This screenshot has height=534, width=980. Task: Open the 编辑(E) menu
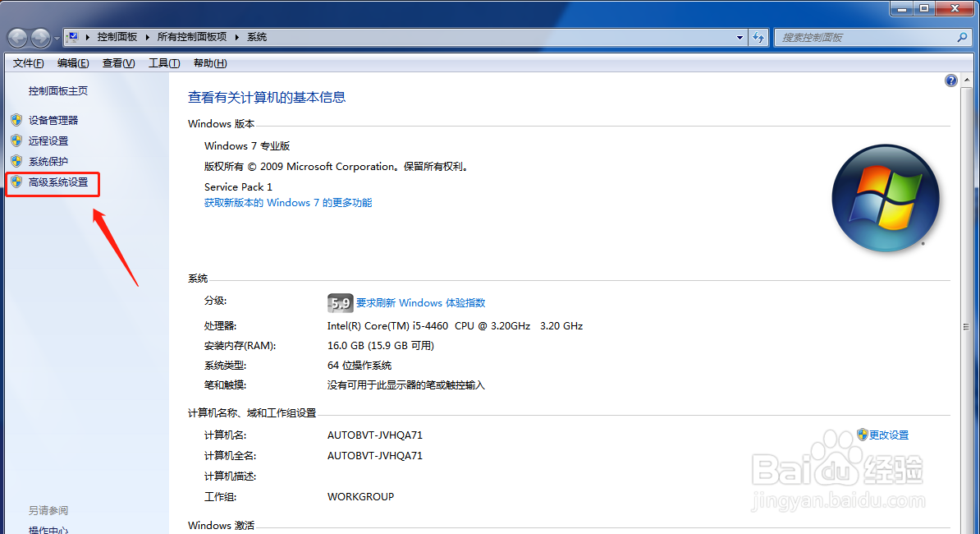pyautogui.click(x=73, y=63)
